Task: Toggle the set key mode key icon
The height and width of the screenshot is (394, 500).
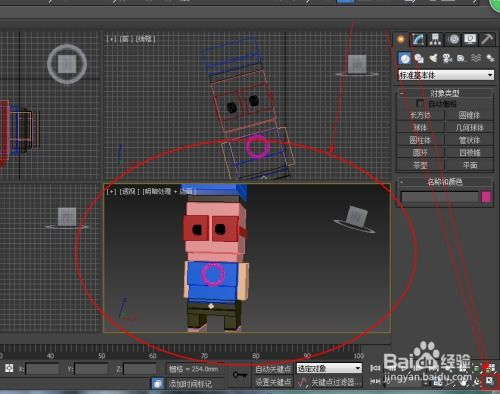Action: [240, 375]
